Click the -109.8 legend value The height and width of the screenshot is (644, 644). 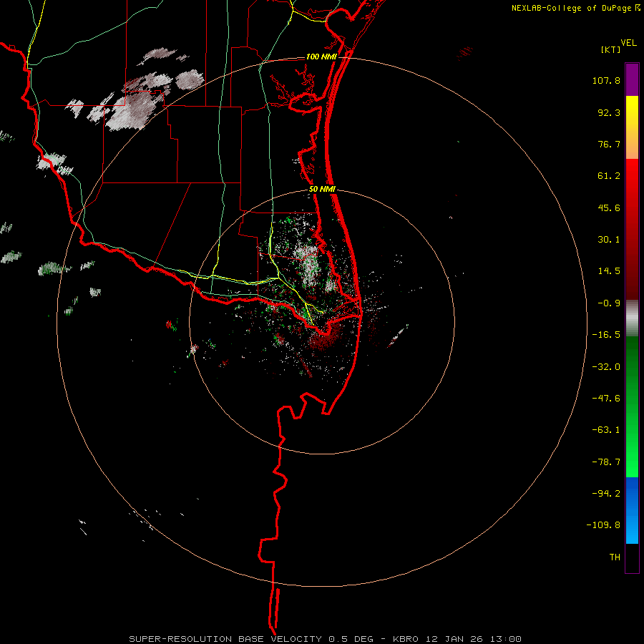[604, 525]
